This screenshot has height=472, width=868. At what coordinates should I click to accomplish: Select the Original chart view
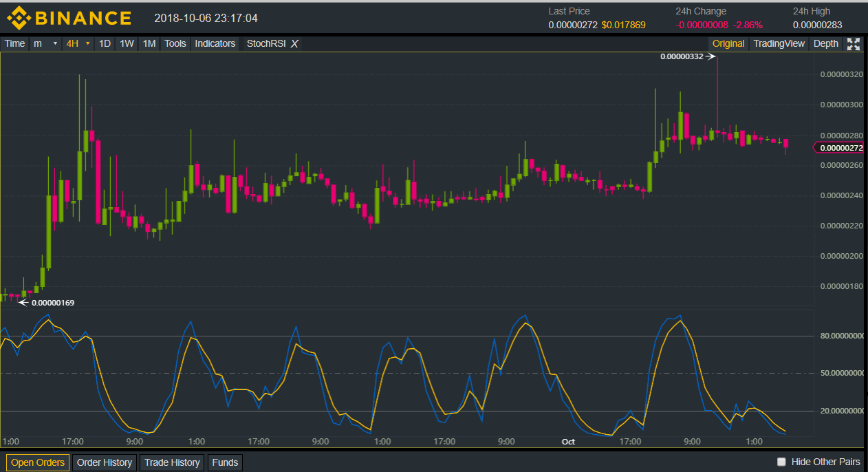pyautogui.click(x=728, y=44)
